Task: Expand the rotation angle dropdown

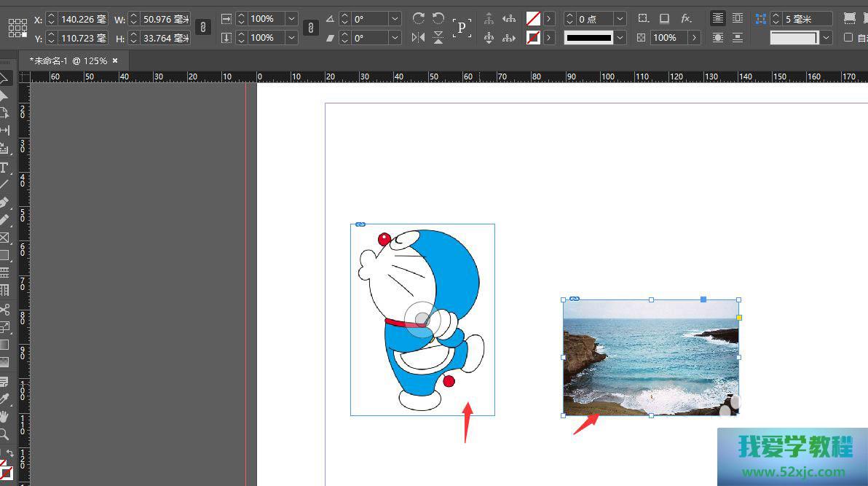Action: click(x=395, y=18)
